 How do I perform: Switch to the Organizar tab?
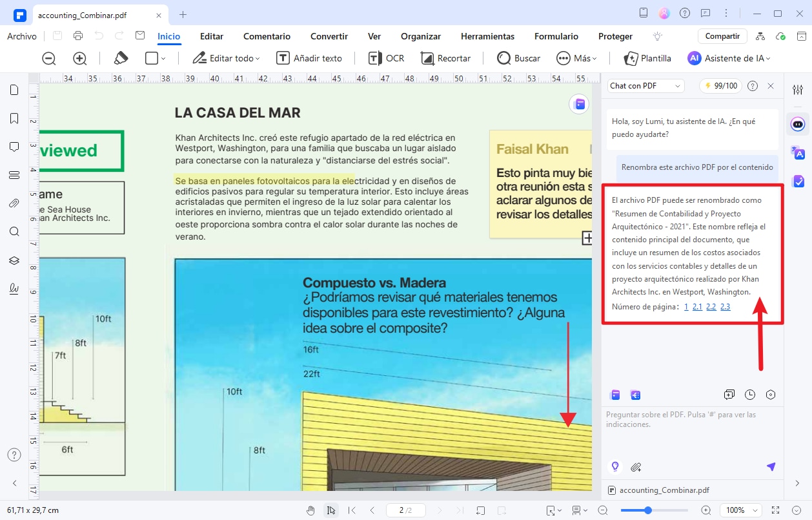[x=421, y=37]
